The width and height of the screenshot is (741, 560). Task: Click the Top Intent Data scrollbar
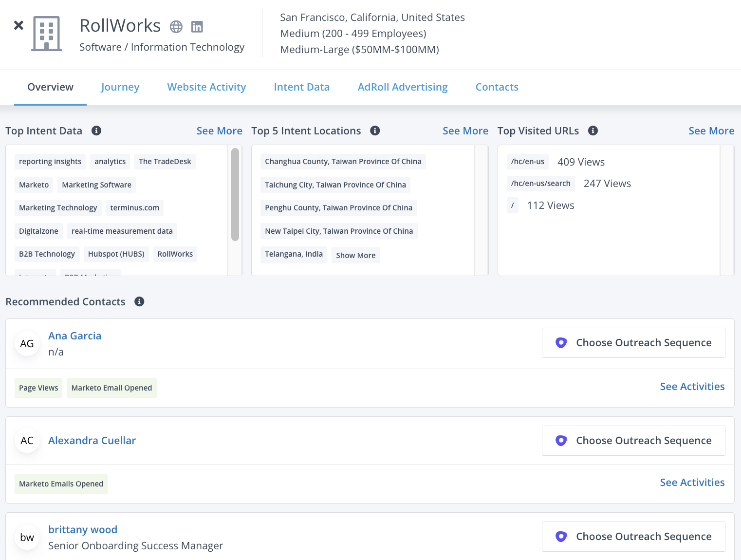click(235, 195)
